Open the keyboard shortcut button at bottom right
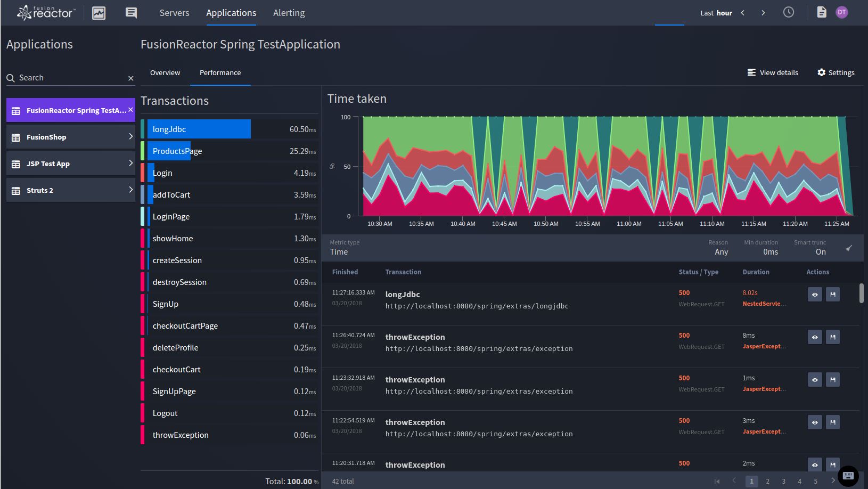Image resolution: width=868 pixels, height=489 pixels. (x=848, y=476)
